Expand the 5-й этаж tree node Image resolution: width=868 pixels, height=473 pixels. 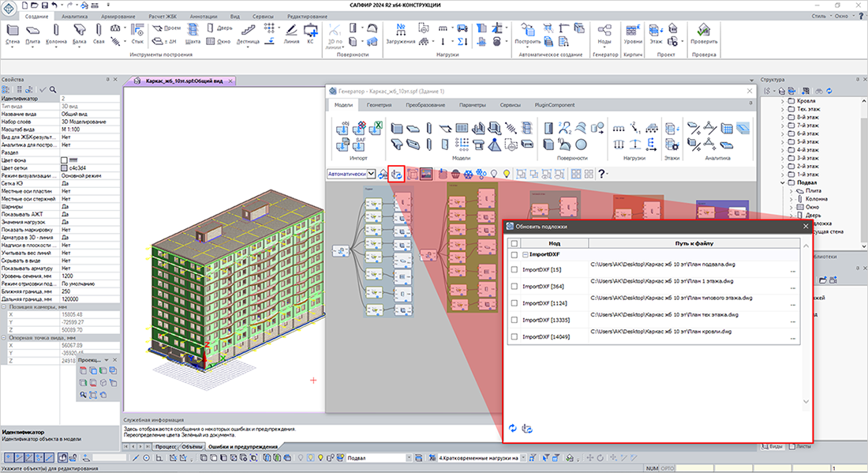click(783, 142)
